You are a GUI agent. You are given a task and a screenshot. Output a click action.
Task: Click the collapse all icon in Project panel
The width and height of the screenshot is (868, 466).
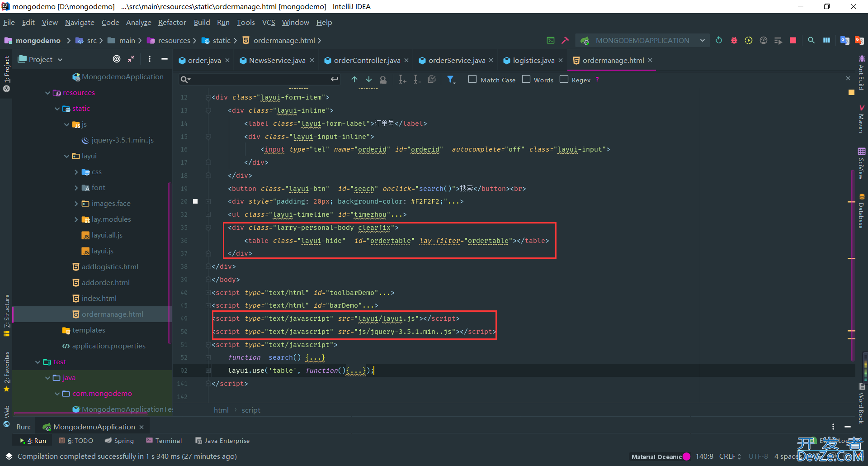(x=131, y=59)
